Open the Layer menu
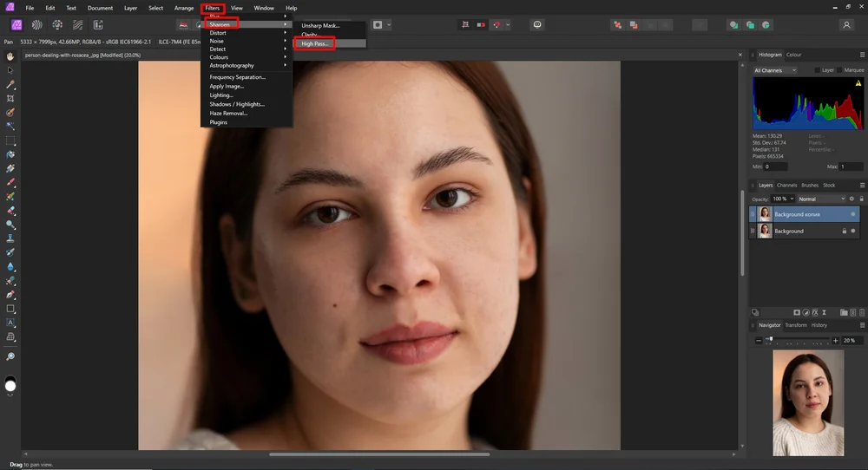The image size is (868, 470). 130,8
